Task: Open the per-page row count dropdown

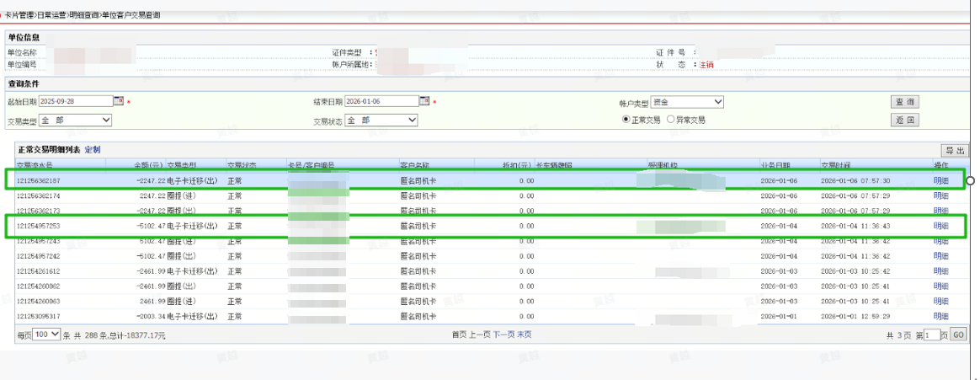Action: [46, 335]
